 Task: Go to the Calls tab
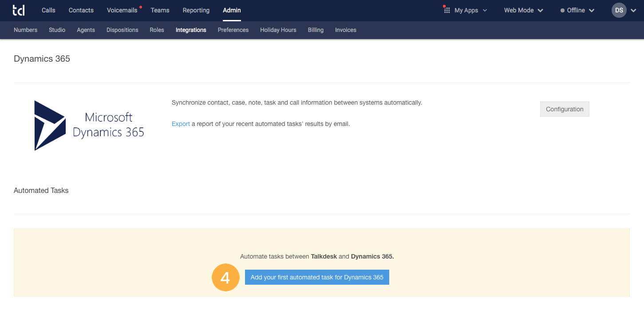(x=48, y=10)
